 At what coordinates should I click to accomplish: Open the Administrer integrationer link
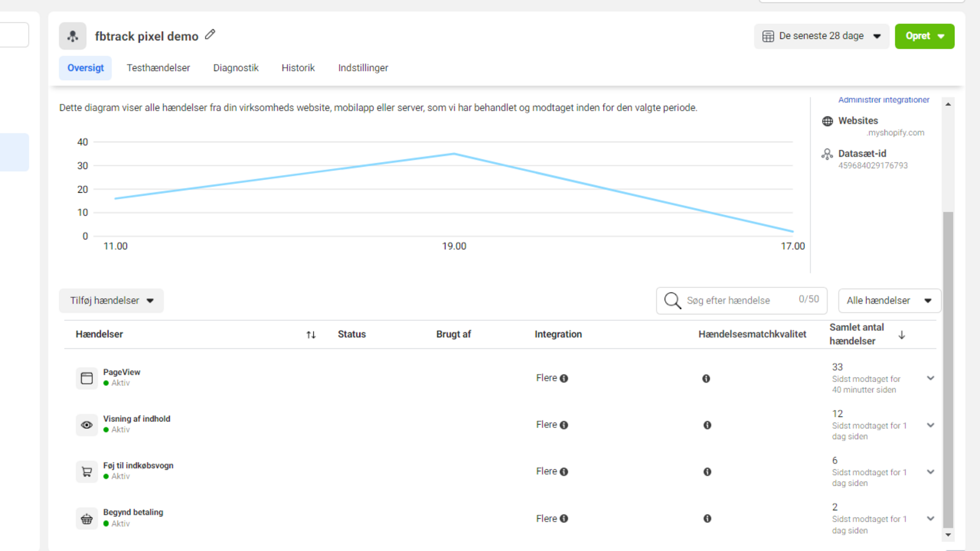click(x=884, y=100)
